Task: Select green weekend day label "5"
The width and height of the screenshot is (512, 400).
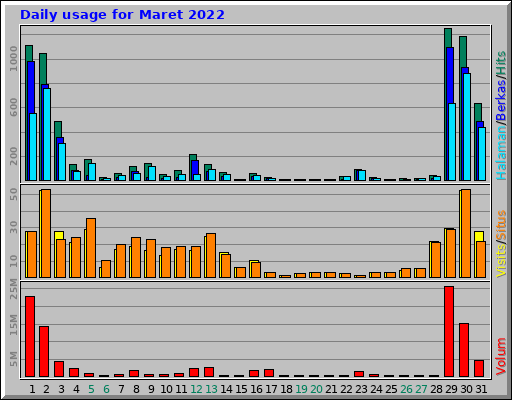Action: coord(91,389)
